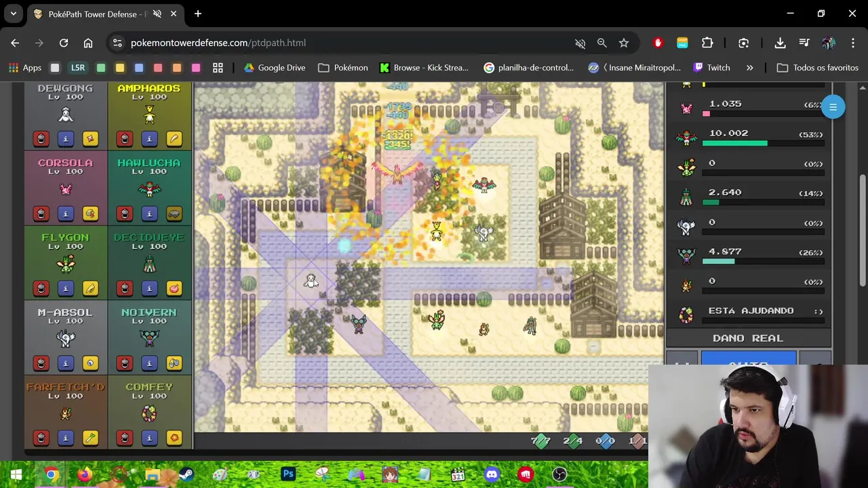Open Farfetch'd's yellow held item slot
868x488 pixels.
pyautogui.click(x=90, y=438)
